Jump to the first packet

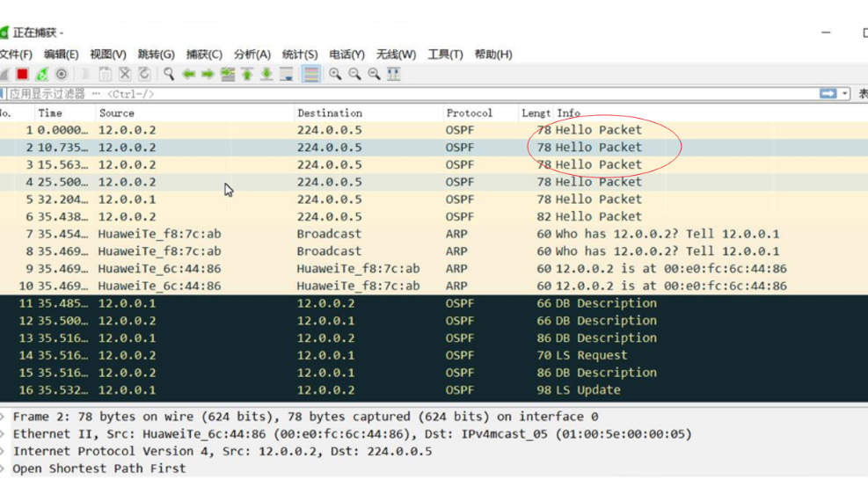[x=247, y=75]
